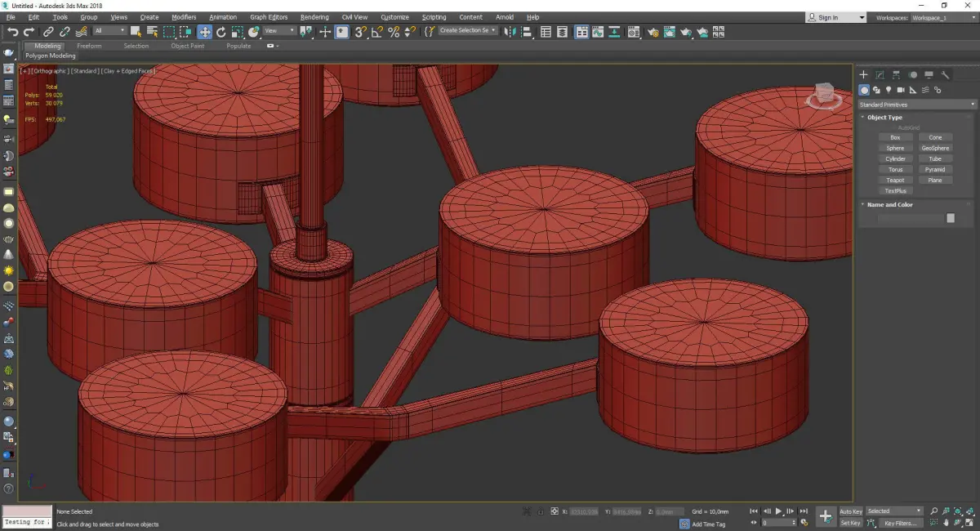This screenshot has width=980, height=531.
Task: Click the Mirror tool icon
Action: coord(510,32)
